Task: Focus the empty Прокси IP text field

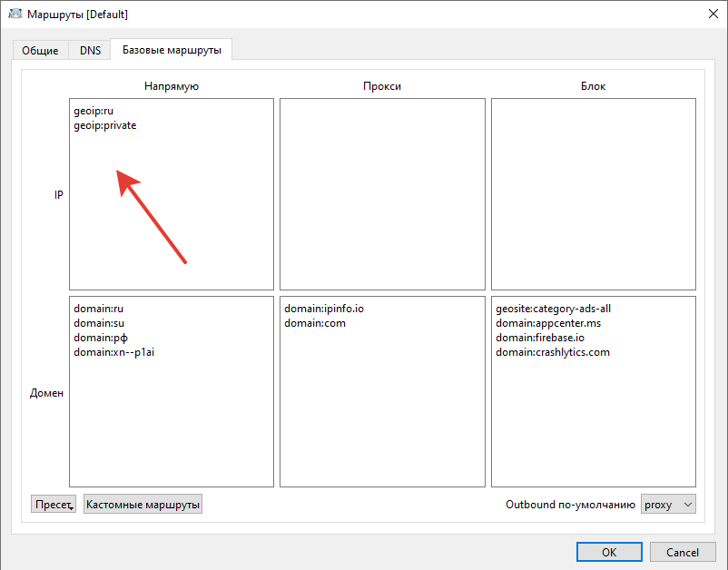Action: 382,194
